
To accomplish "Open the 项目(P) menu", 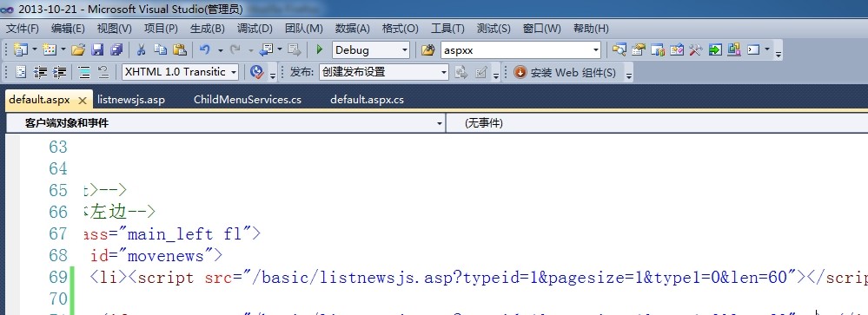I will (x=161, y=29).
